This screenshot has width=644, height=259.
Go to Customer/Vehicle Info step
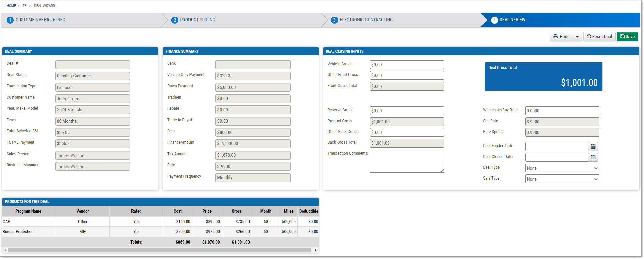coord(81,20)
